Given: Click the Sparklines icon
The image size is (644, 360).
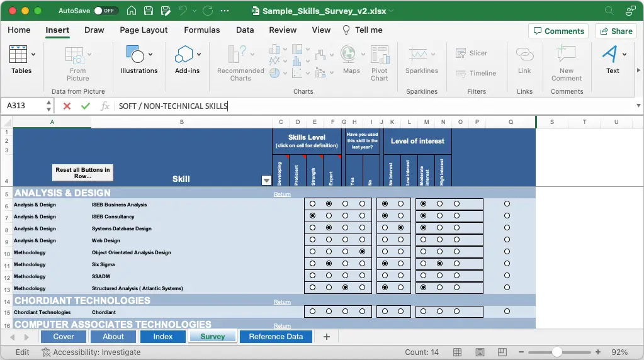Looking at the screenshot, I should 418,54.
